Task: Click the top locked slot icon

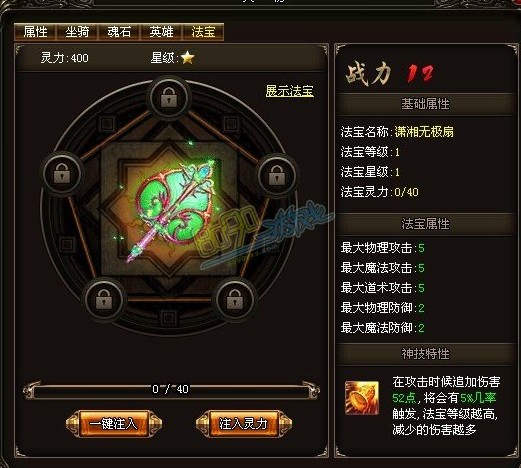Action: tap(169, 97)
